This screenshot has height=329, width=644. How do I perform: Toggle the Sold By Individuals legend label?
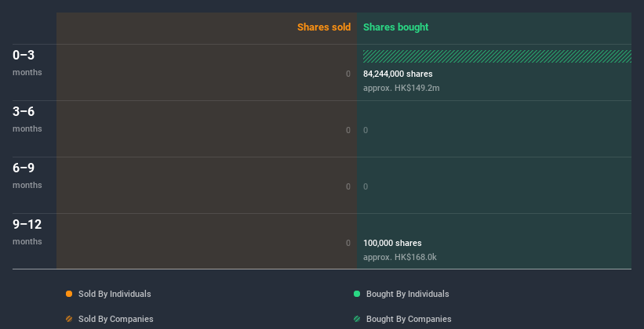(115, 294)
